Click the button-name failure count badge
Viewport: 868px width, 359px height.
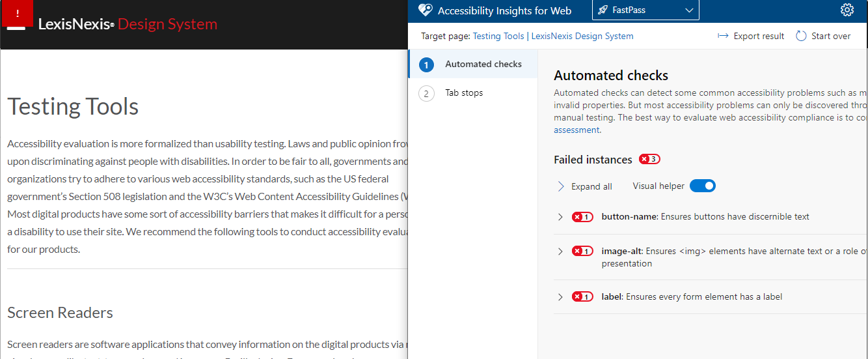pyautogui.click(x=582, y=217)
